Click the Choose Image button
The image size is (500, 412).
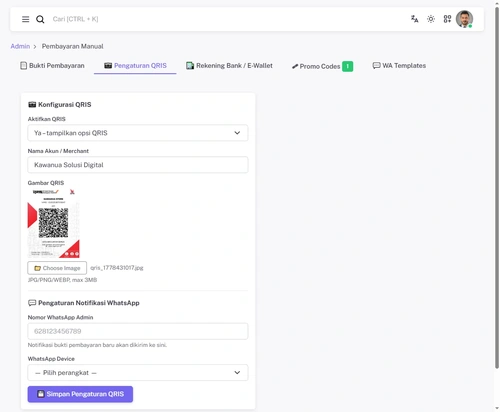pyautogui.click(x=57, y=268)
